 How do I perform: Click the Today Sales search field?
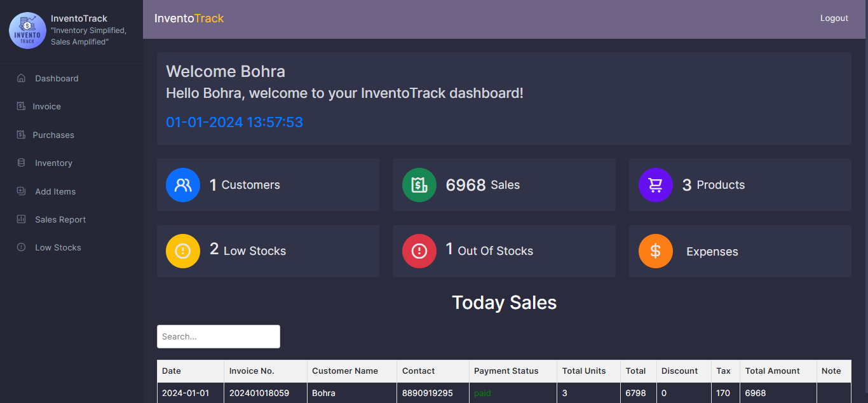(x=218, y=336)
